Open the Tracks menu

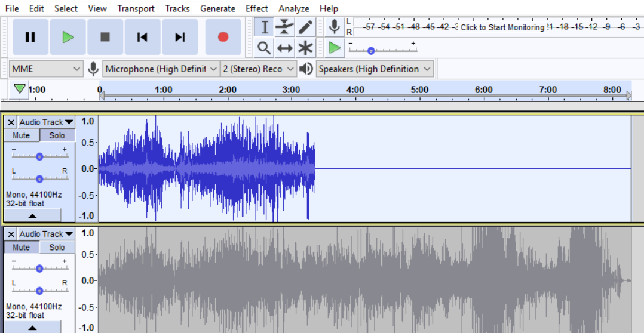[177, 8]
